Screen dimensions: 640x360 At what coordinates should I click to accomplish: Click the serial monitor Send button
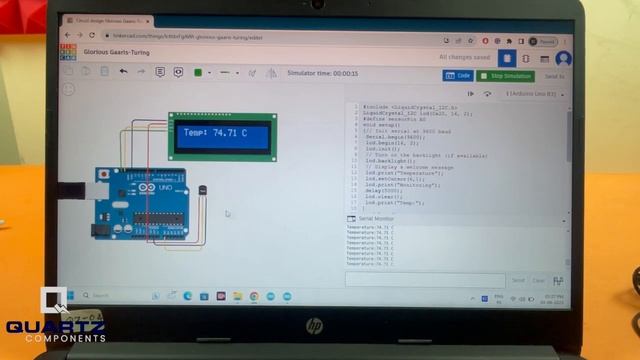coord(518,280)
